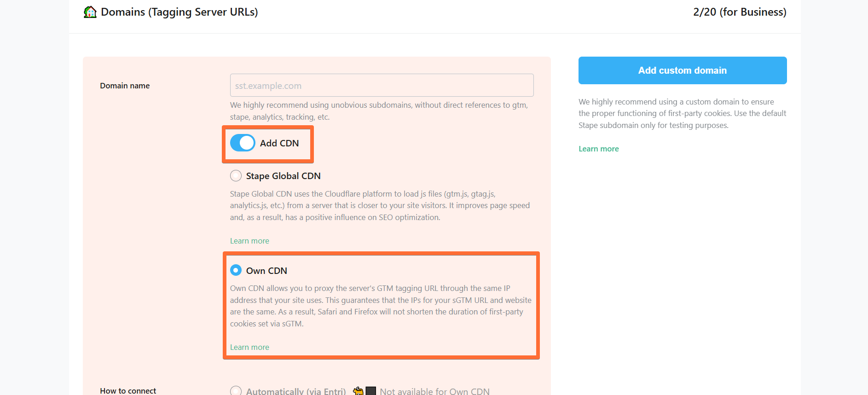Screen dimensions: 868x395
Task: Open Learn more under Add custom domain
Action: pyautogui.click(x=598, y=149)
